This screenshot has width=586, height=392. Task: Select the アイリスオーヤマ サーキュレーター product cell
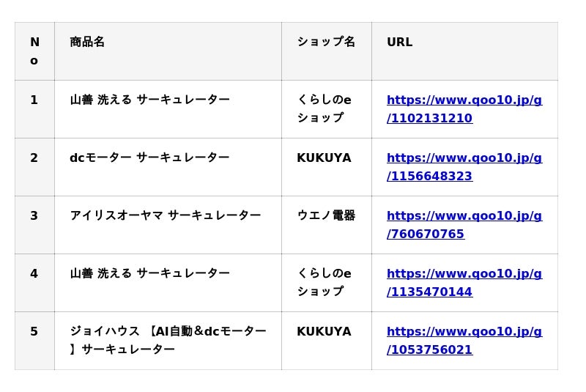click(166, 216)
